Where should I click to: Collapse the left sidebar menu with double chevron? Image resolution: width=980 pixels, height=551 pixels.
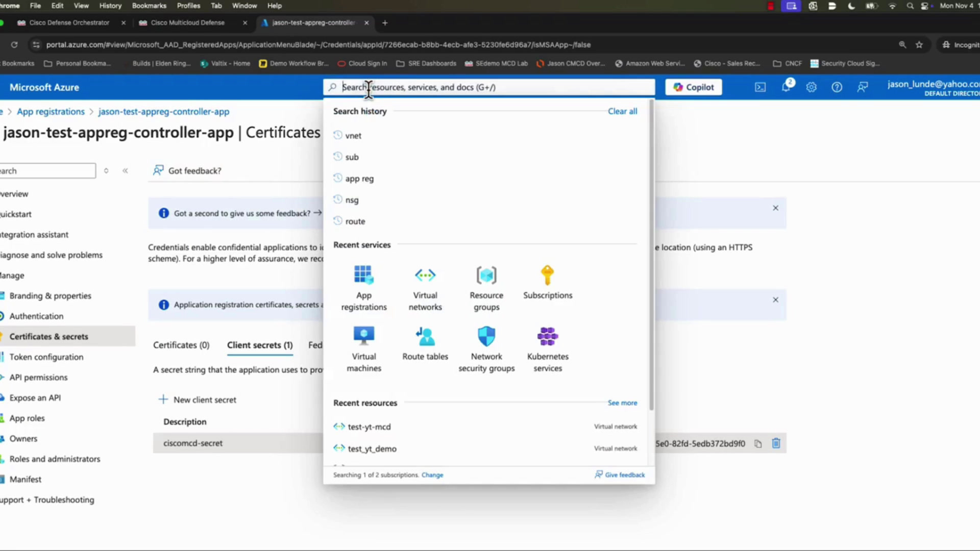[x=125, y=171]
